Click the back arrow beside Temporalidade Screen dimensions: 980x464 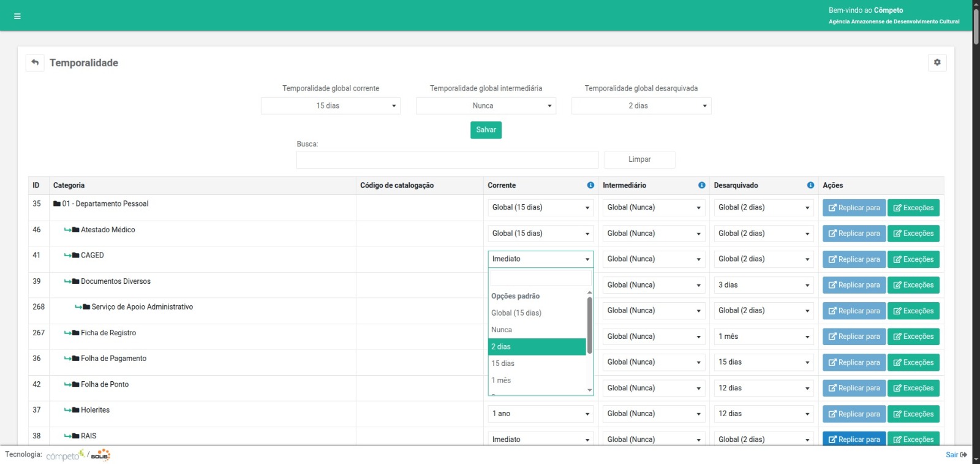click(x=35, y=63)
